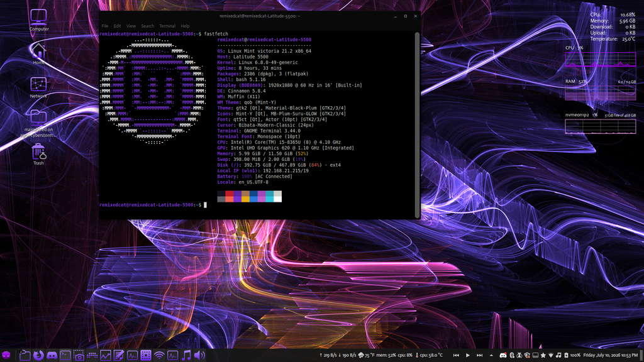
Task: Click the "Battery: 100% [AC Connected]" line
Action: click(255, 177)
